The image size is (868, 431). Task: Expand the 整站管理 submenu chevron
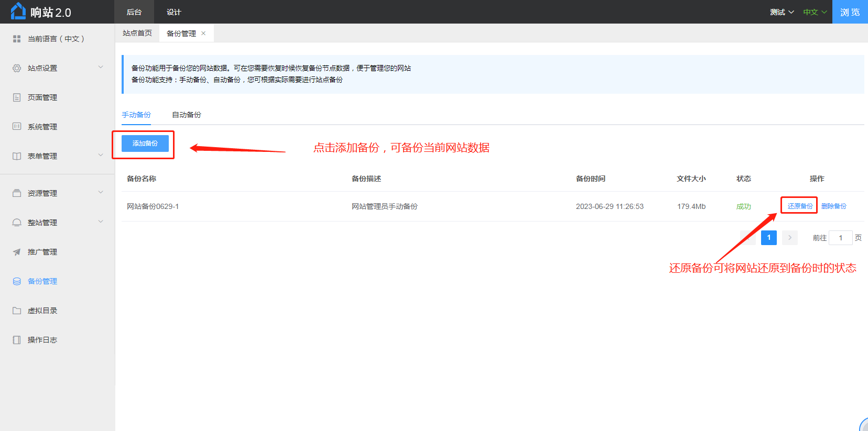tap(101, 222)
